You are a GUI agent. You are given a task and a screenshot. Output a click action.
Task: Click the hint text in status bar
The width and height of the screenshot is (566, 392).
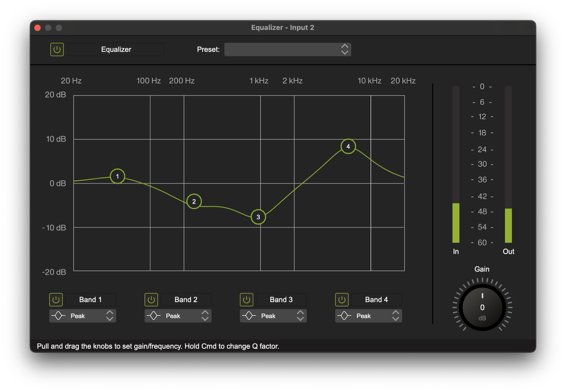coord(158,346)
